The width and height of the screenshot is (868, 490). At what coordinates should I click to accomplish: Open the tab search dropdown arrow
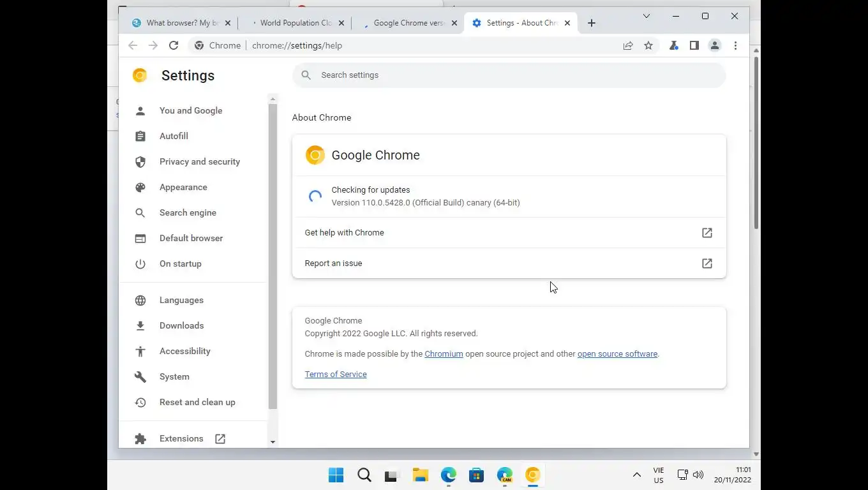[x=646, y=16]
